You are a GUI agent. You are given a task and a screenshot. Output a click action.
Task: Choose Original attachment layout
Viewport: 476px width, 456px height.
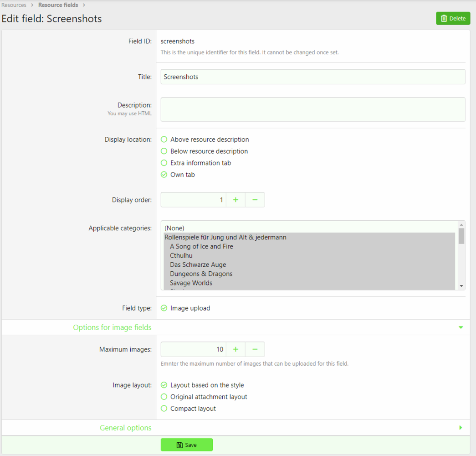(204, 397)
